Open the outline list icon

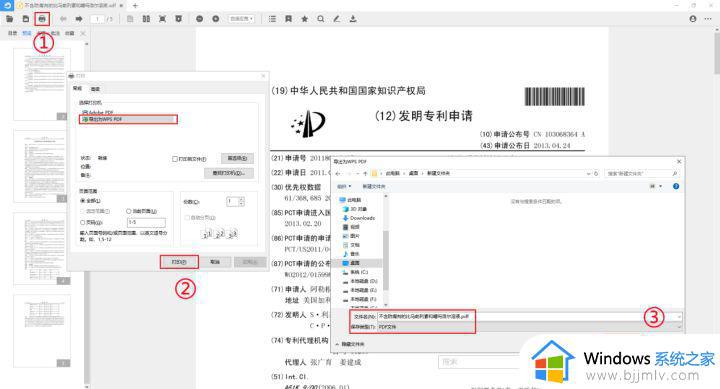[272, 19]
